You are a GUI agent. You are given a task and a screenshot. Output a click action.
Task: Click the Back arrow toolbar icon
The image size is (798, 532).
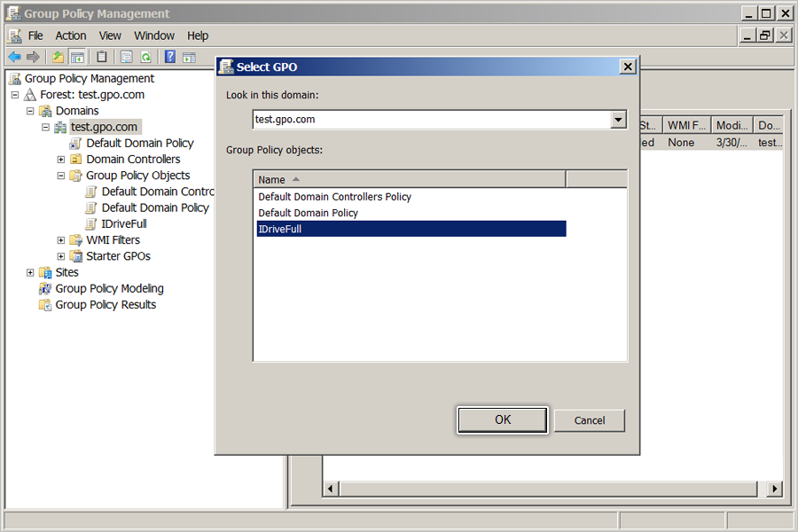[14, 57]
